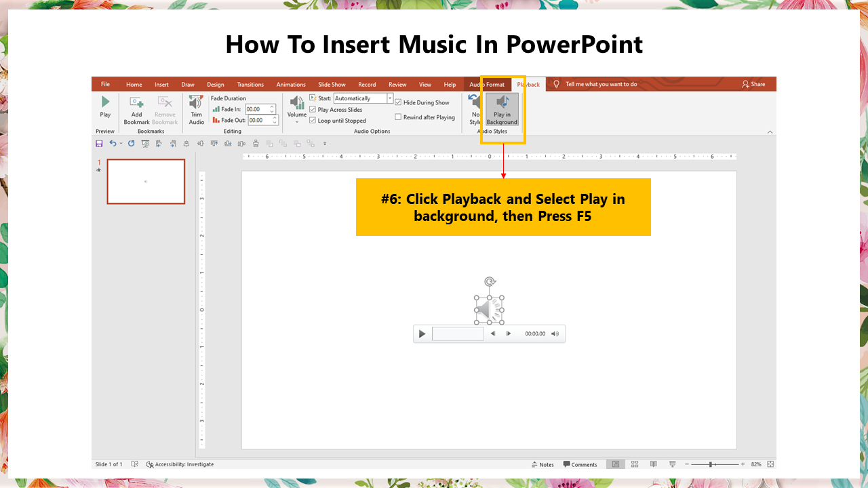Viewport: 868px width, 488px height.
Task: Skip forward in the audio player
Action: pos(509,333)
